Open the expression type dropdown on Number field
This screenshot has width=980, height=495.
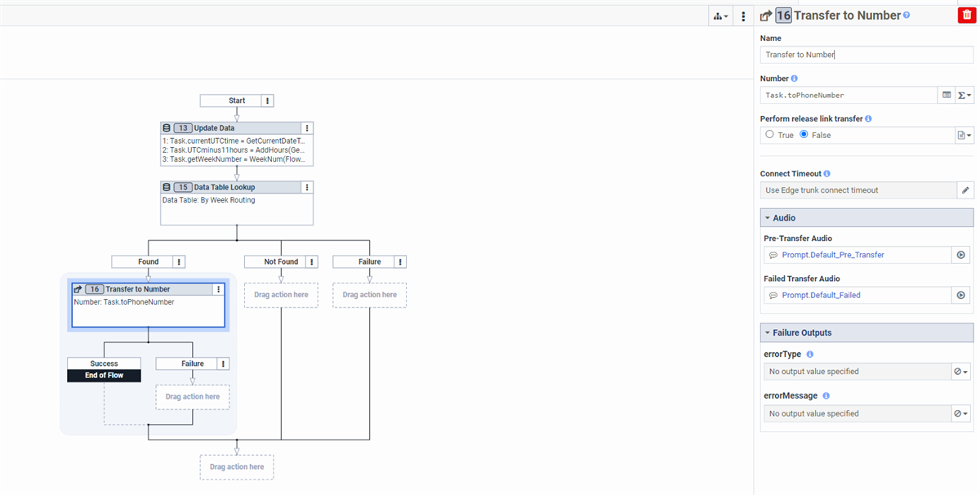click(x=964, y=95)
